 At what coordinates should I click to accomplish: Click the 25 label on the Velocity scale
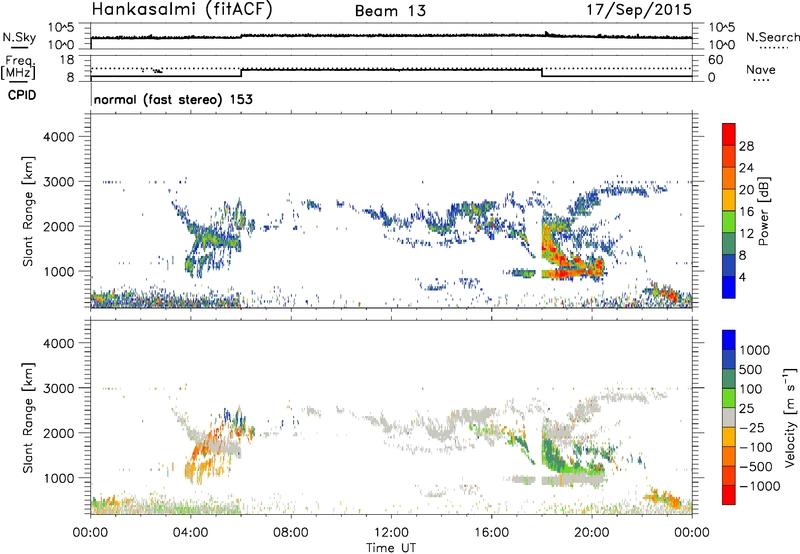(746, 409)
